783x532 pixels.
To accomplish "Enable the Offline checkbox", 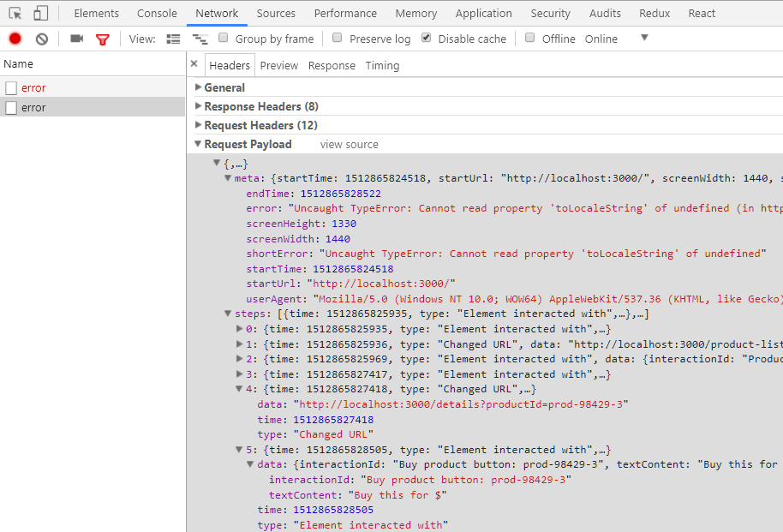I will (x=529, y=38).
